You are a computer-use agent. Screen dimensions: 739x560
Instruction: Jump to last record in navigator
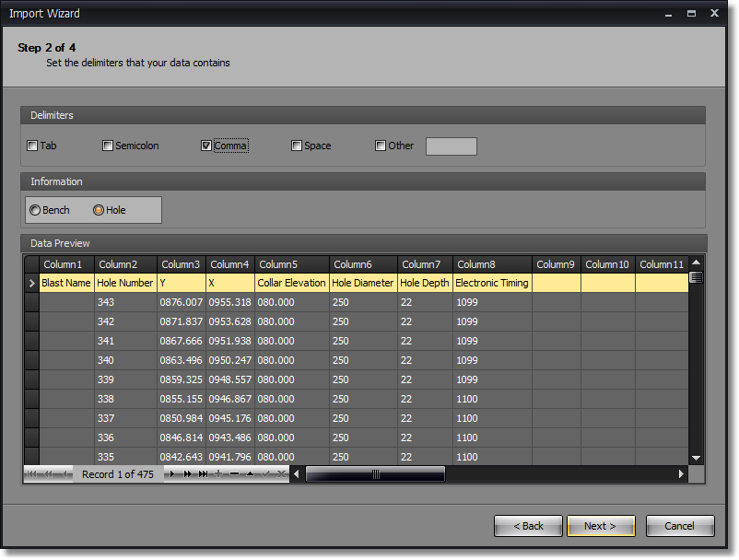(x=203, y=474)
